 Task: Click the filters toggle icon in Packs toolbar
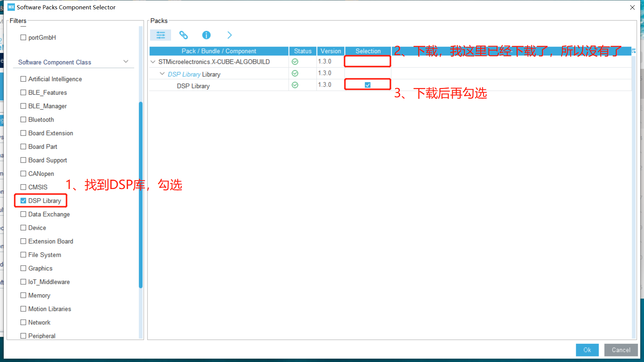point(161,35)
